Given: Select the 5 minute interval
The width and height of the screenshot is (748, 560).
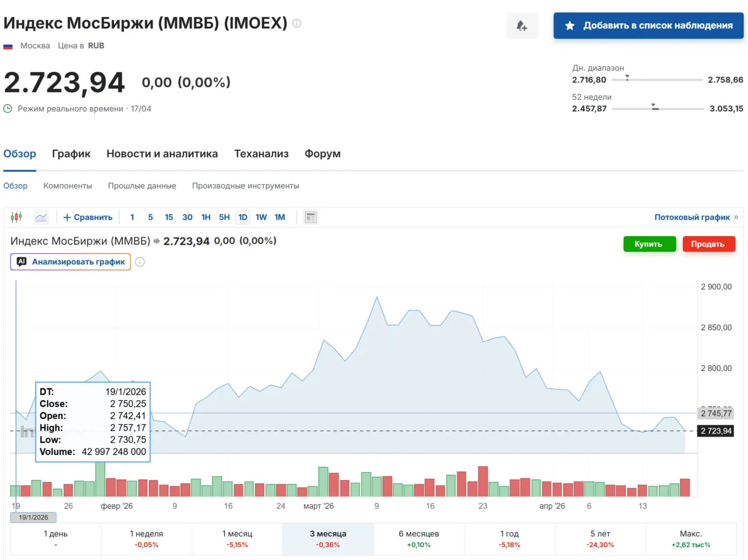Looking at the screenshot, I should (150, 217).
